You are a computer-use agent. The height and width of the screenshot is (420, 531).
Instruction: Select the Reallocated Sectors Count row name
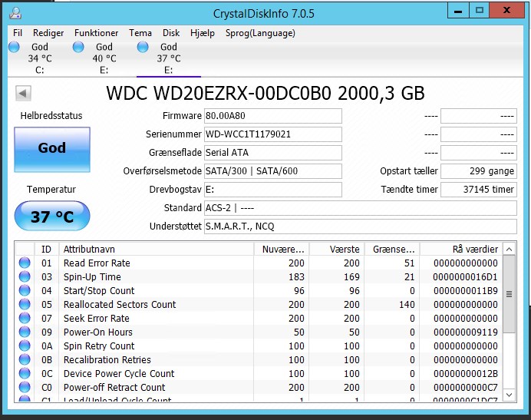[120, 304]
